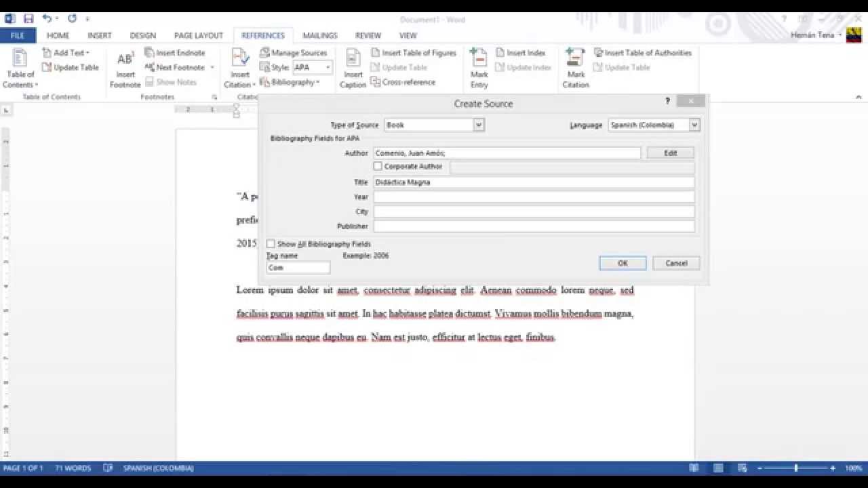
Task: Click the zoom out minus button
Action: coord(759,468)
